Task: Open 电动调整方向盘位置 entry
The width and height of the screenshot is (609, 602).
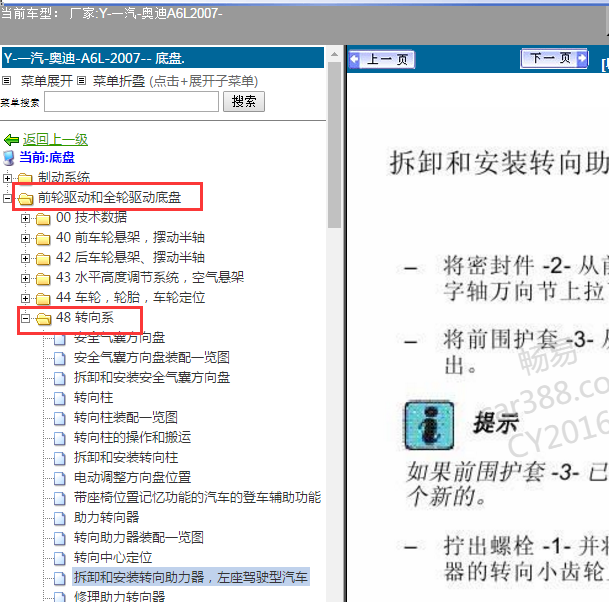Action: [x=132, y=478]
